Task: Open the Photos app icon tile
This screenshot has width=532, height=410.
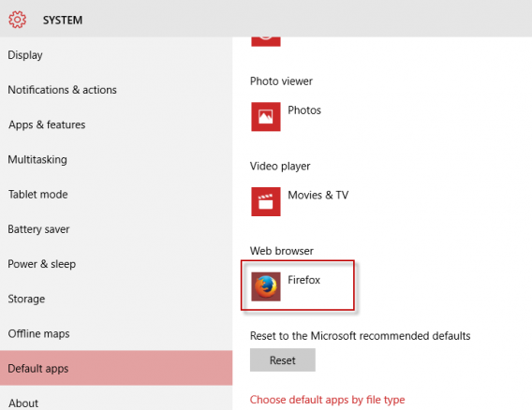Action: click(x=266, y=117)
